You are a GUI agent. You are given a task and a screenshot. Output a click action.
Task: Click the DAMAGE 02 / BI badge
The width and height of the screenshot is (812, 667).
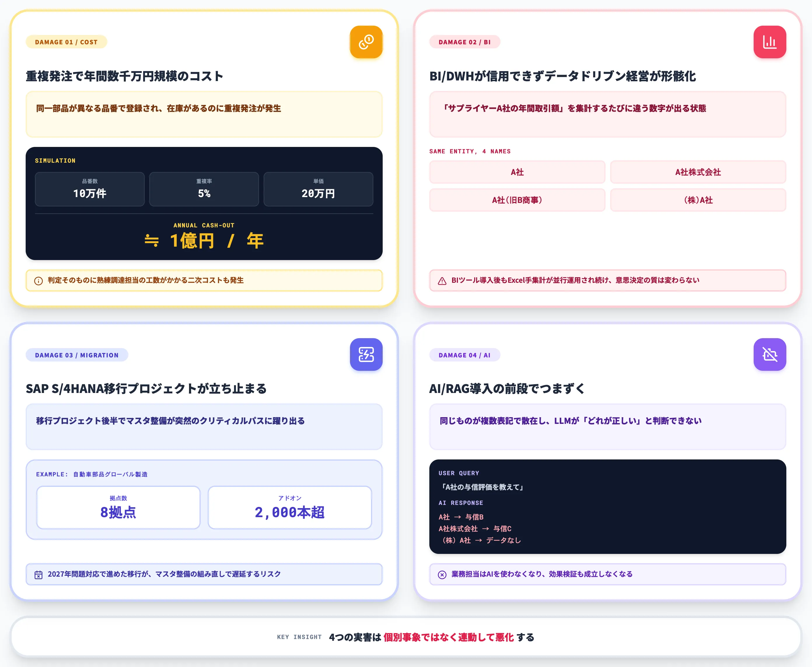(x=464, y=42)
